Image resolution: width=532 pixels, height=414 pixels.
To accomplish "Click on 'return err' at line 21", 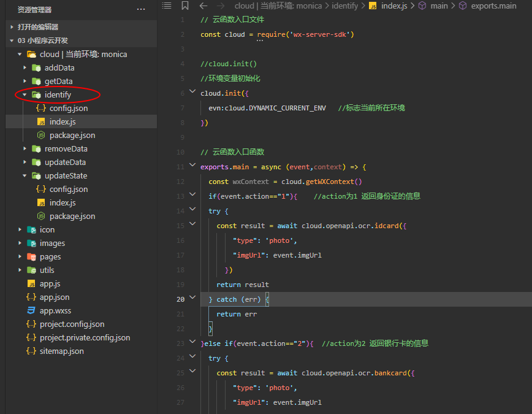I will (x=237, y=314).
